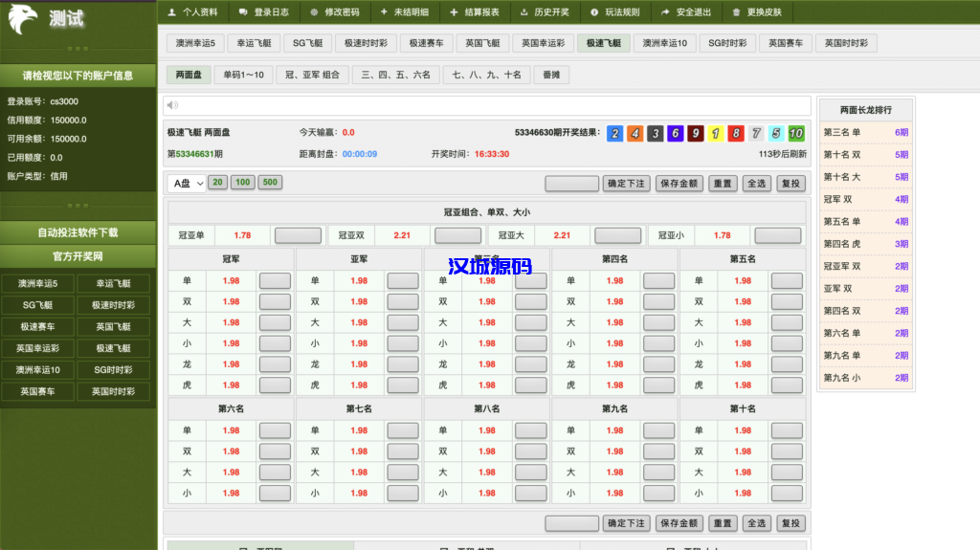Image resolution: width=980 pixels, height=550 pixels.
Task: Open 未结明细 unsettled details
Action: pos(405,11)
